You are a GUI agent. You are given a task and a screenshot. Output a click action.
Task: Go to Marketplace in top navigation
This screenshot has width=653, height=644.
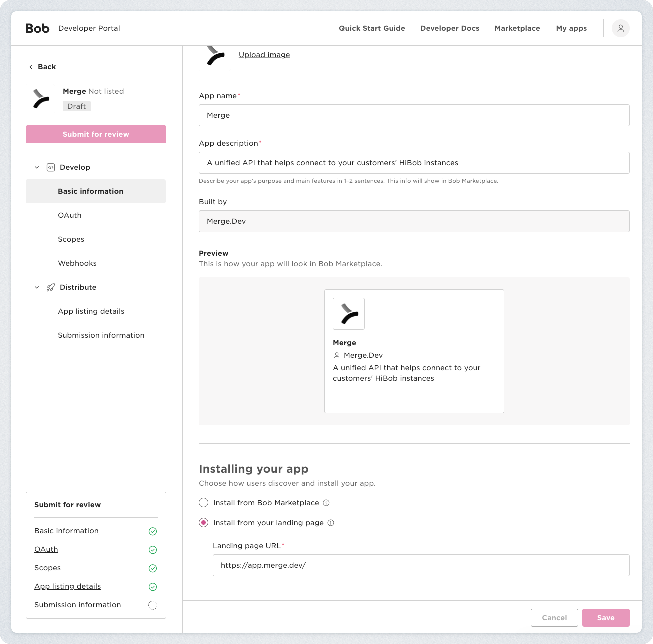517,28
